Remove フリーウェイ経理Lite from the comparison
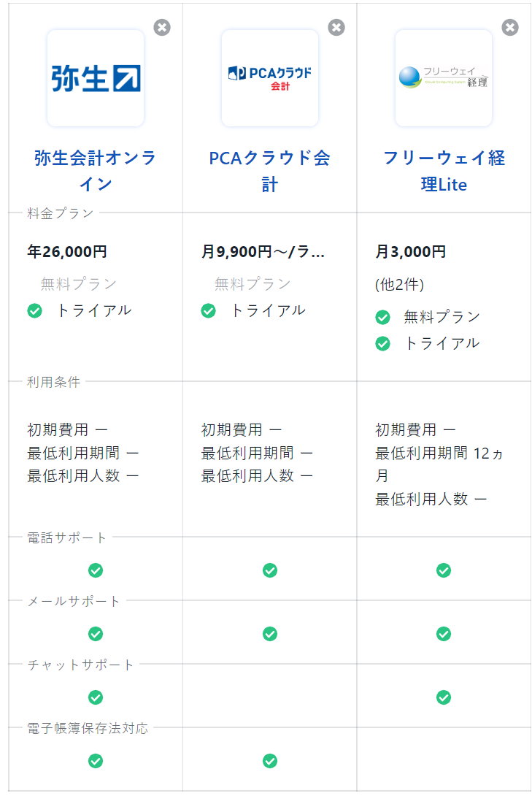Viewport: 532px width, 796px height. point(510,28)
